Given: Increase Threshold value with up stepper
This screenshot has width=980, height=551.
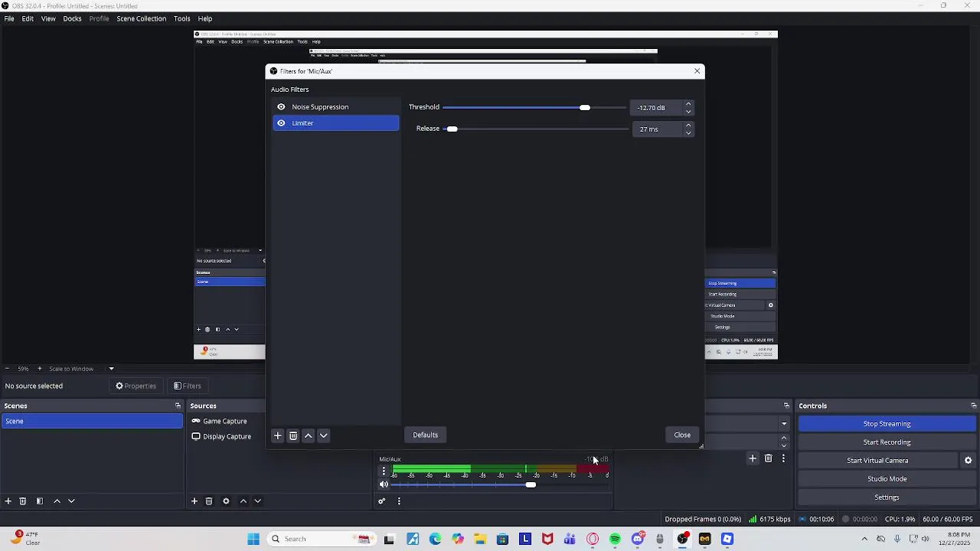Looking at the screenshot, I should click(688, 104).
